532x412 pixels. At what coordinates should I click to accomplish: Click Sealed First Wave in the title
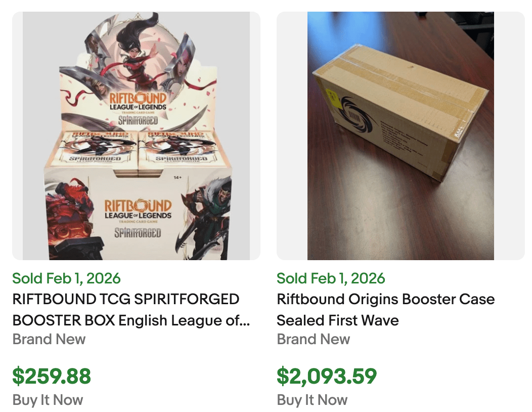pos(337,320)
